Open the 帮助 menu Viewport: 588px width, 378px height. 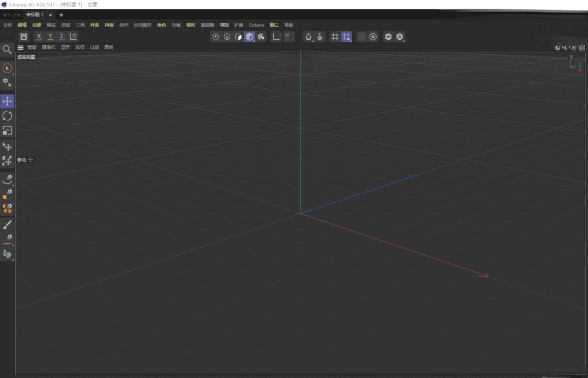pos(289,25)
